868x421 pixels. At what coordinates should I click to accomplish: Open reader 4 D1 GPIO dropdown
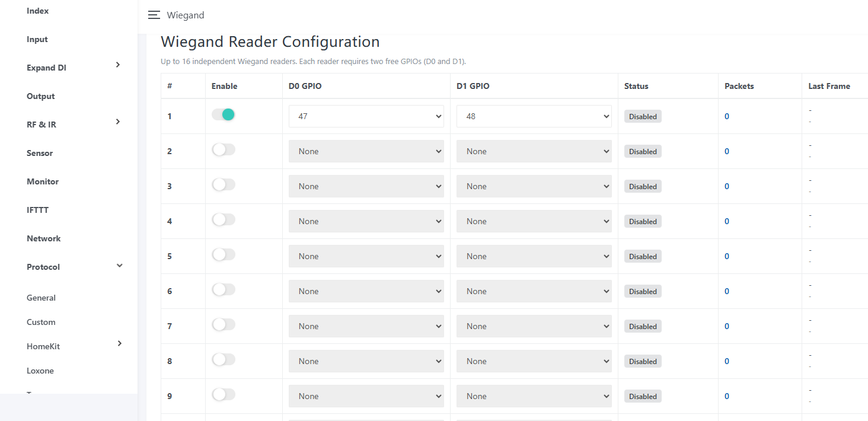[534, 221]
